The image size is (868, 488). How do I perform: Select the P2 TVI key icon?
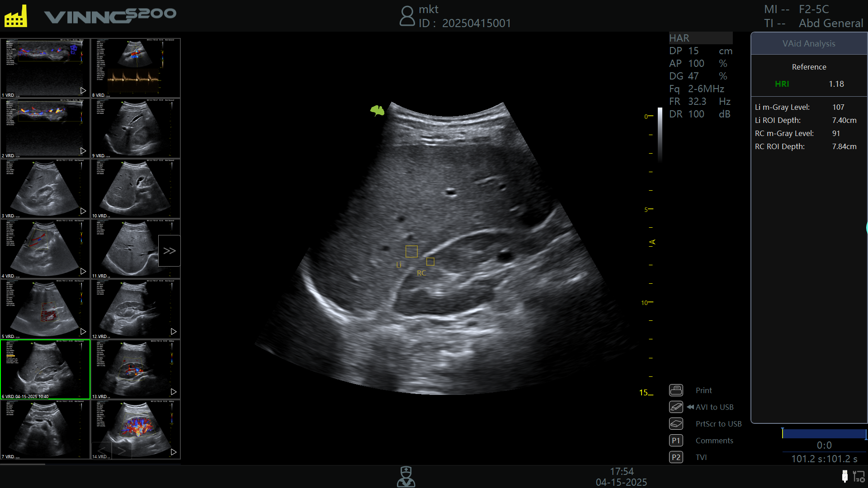tap(676, 457)
